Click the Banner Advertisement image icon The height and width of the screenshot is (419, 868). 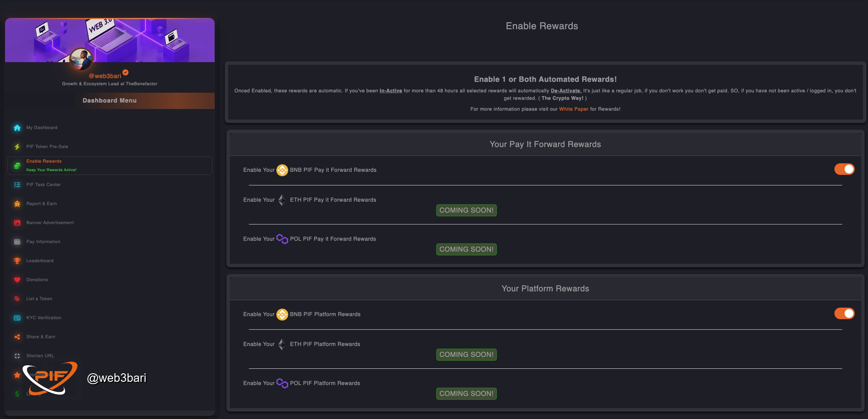tap(17, 223)
